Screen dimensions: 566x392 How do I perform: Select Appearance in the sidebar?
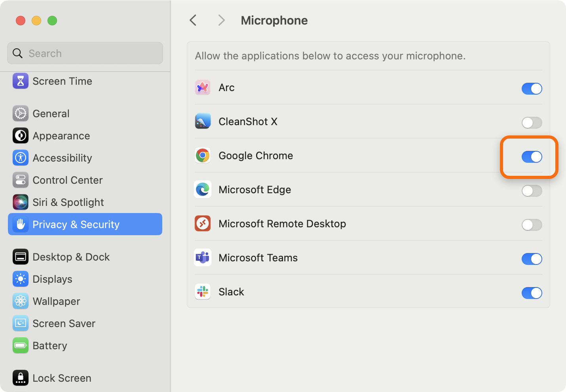tap(61, 136)
